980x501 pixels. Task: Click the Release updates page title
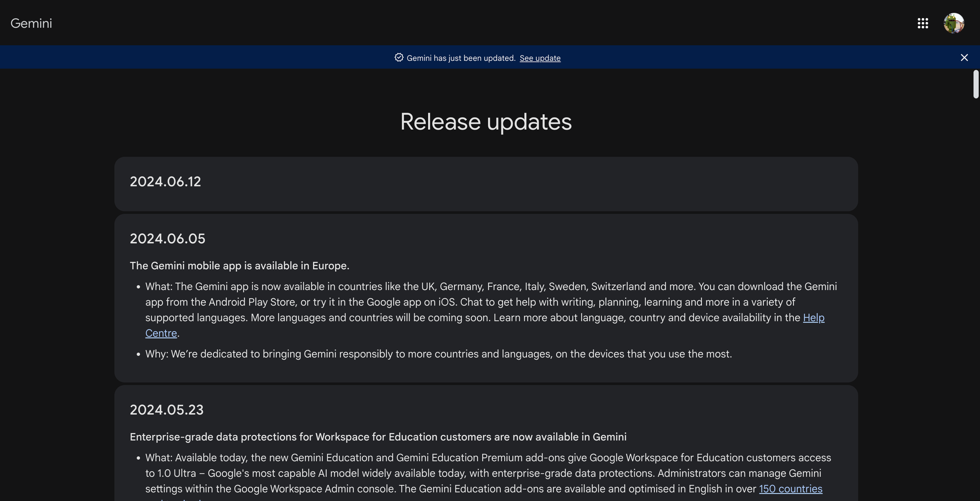coord(486,122)
